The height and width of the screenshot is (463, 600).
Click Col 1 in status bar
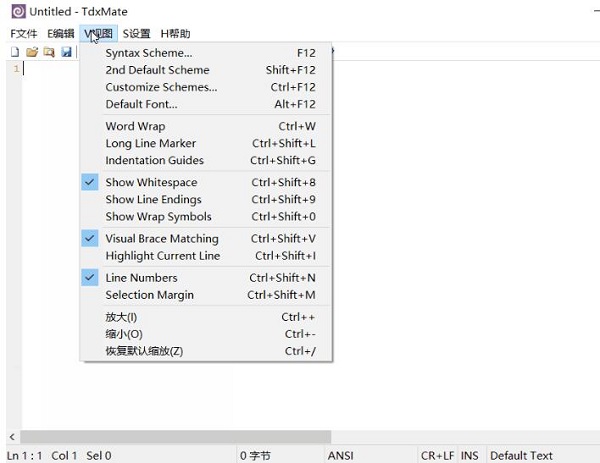(x=64, y=456)
